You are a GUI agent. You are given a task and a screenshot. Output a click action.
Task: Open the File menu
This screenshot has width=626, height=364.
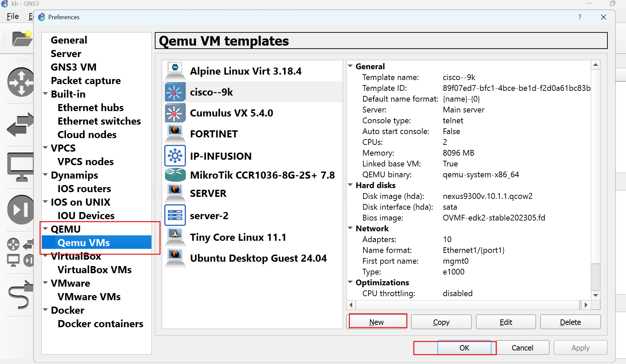click(x=13, y=16)
